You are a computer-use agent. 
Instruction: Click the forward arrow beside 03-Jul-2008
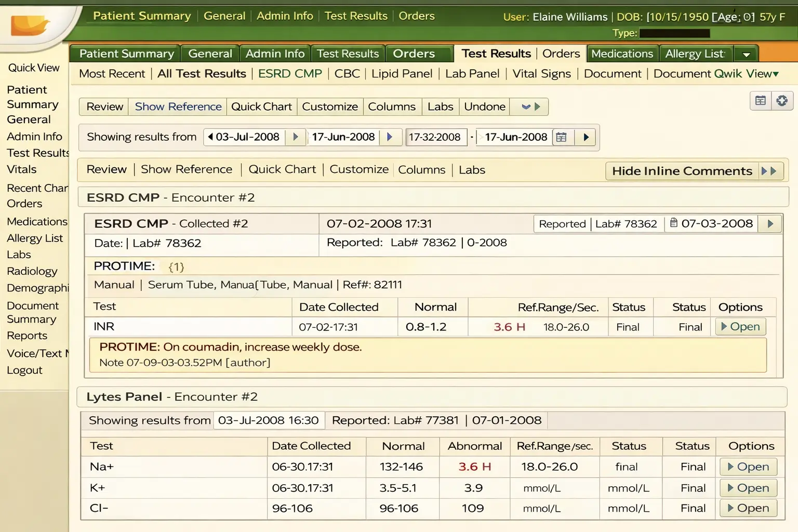tap(295, 137)
